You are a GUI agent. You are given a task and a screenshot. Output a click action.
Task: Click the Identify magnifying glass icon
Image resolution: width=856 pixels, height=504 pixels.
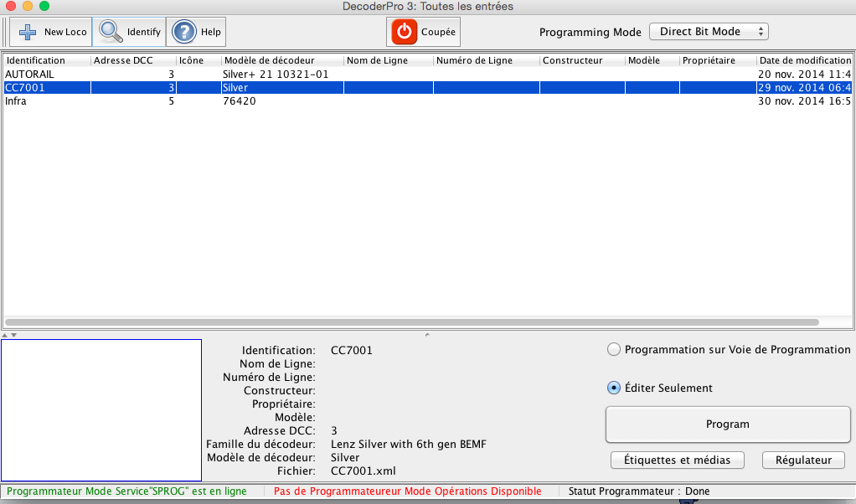tap(111, 32)
